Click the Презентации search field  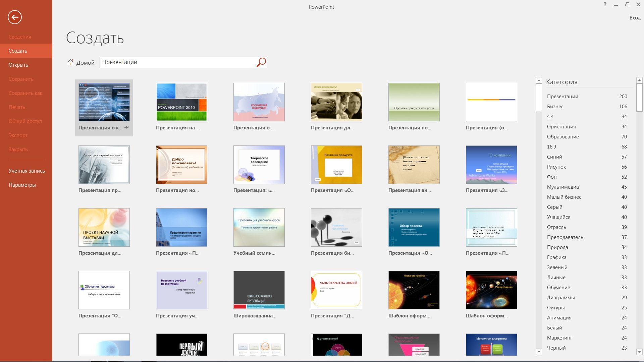coord(178,62)
